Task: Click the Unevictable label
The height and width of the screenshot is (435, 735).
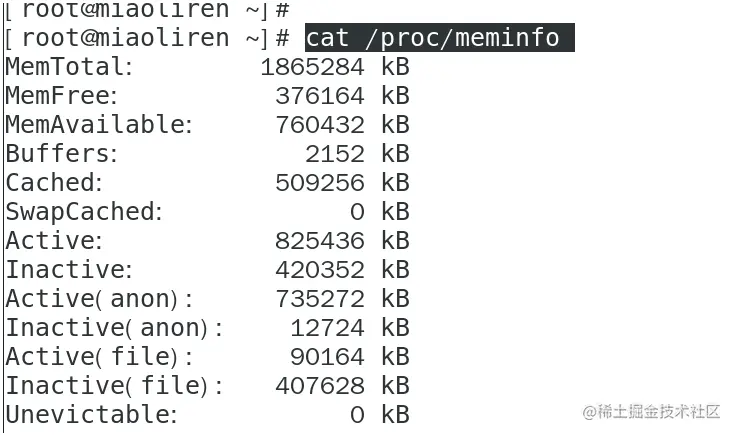Action: [91, 415]
